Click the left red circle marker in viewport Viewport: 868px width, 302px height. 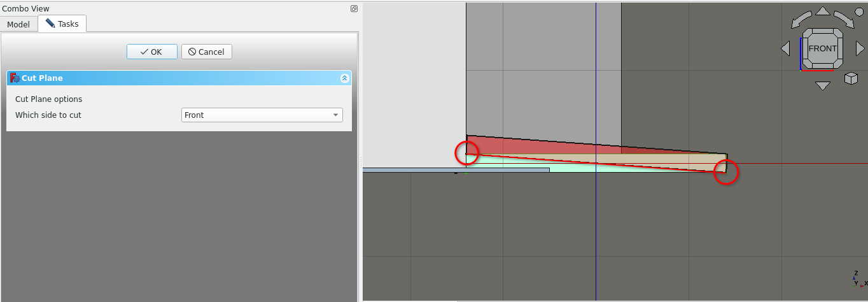(x=466, y=153)
